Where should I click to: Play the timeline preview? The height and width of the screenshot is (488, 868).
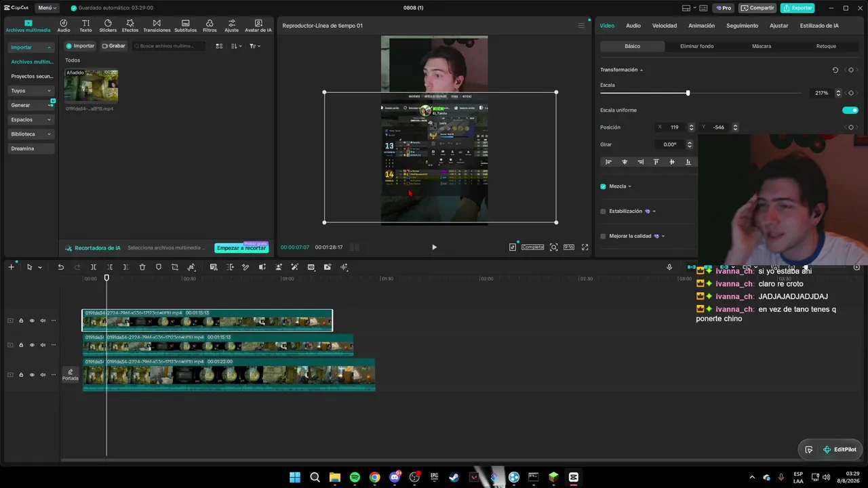coord(434,247)
